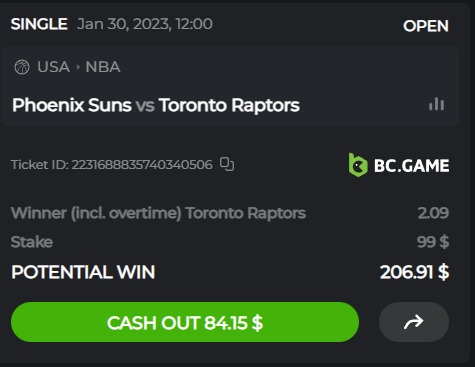Viewport: 475px width, 367px height.
Task: Click the basketball sport icon
Action: [x=22, y=67]
